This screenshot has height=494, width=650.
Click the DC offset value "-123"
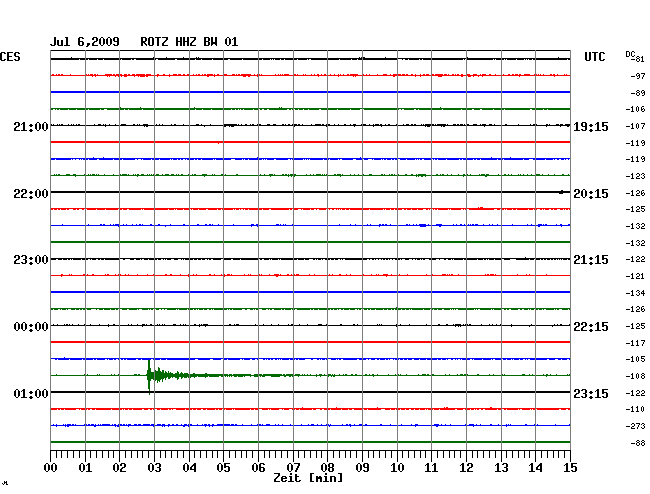point(635,176)
